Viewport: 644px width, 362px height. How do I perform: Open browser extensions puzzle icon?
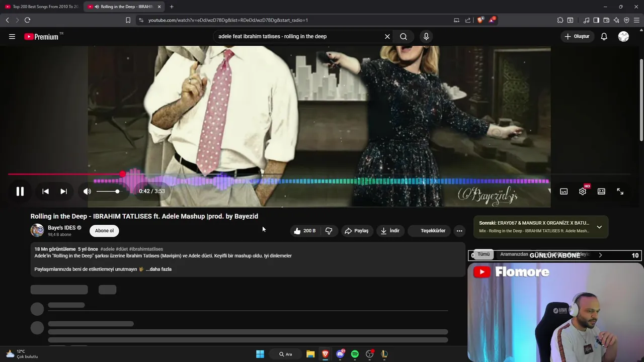(560, 20)
